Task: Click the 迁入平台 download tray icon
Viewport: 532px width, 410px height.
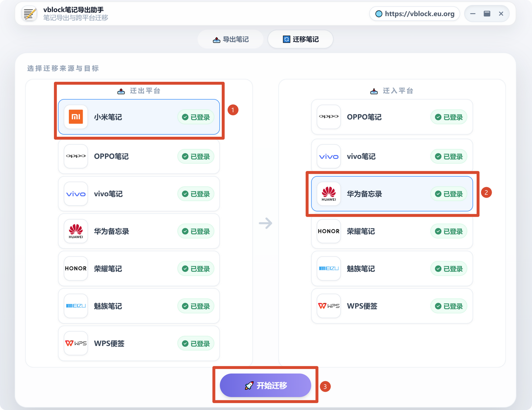Action: [374, 91]
